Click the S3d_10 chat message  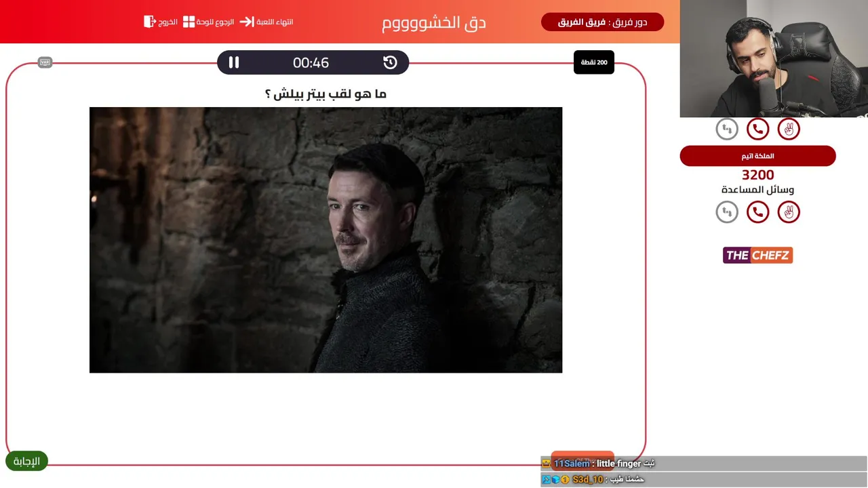[x=704, y=479]
